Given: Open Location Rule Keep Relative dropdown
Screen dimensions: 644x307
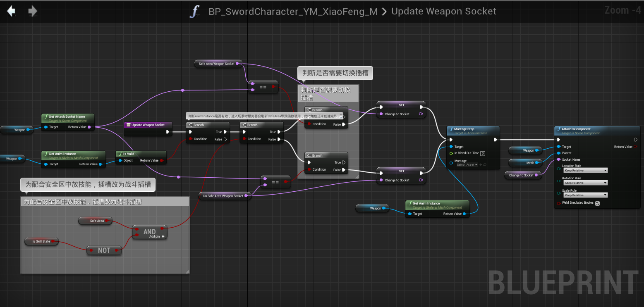Looking at the screenshot, I should 586,170.
